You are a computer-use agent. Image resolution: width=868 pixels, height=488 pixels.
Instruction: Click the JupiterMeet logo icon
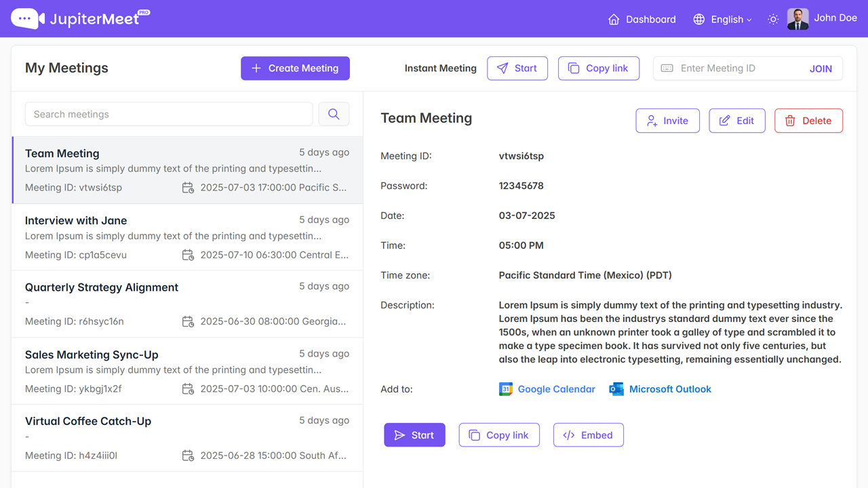tap(28, 19)
